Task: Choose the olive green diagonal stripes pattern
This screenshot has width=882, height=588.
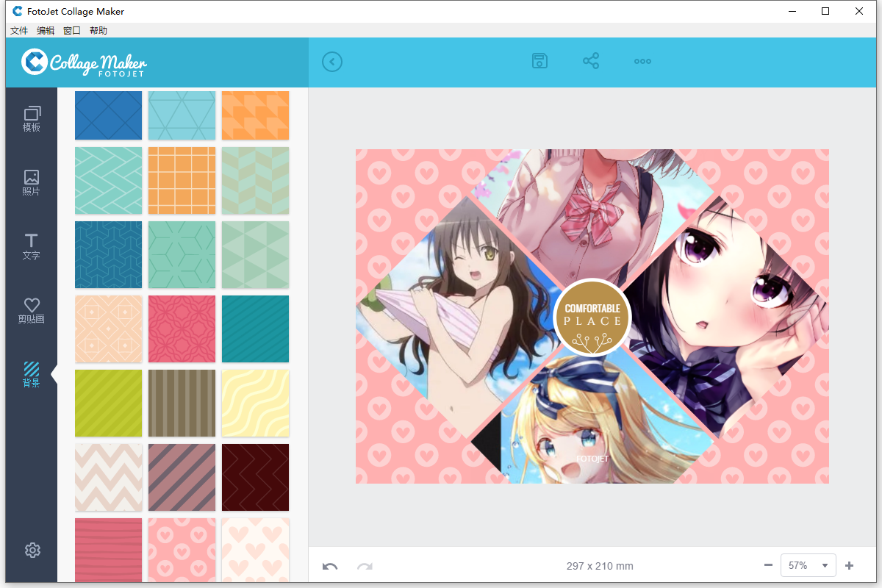Action: pyautogui.click(x=108, y=404)
